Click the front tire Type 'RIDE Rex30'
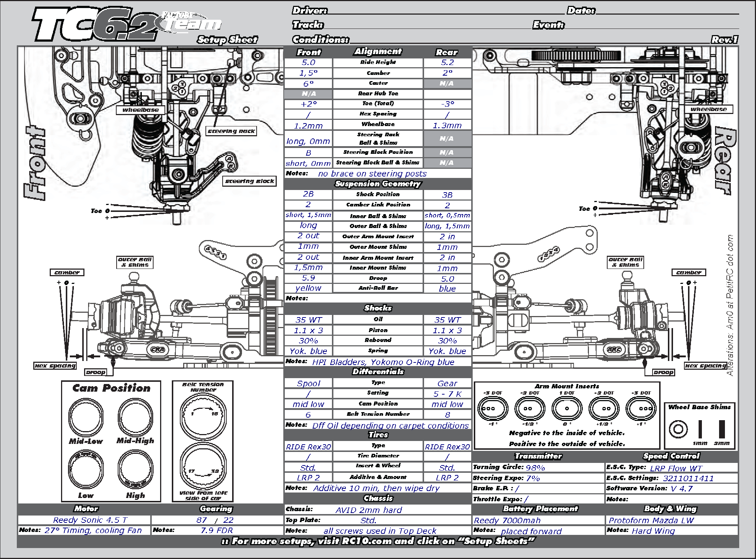756x559 pixels. click(308, 446)
